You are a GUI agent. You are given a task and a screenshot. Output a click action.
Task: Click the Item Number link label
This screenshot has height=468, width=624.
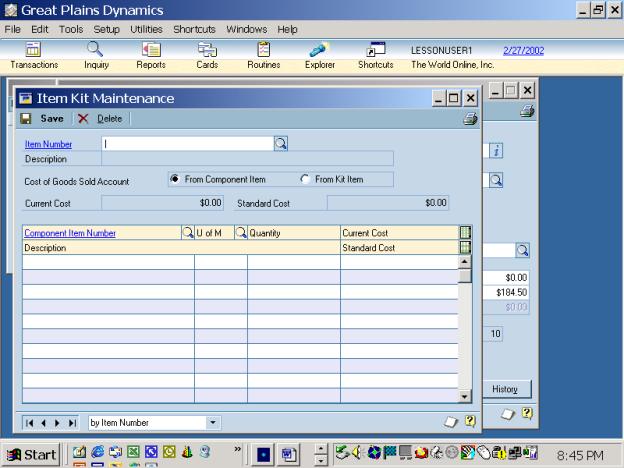(x=48, y=144)
